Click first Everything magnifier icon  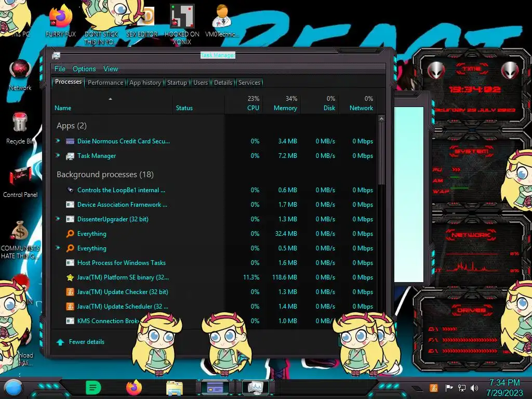point(70,234)
